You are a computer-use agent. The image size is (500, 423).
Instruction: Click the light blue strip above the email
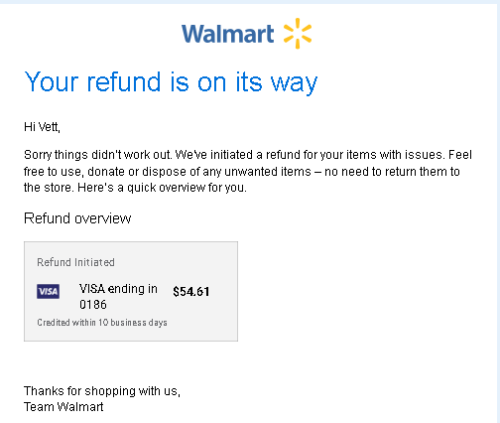(x=250, y=2)
